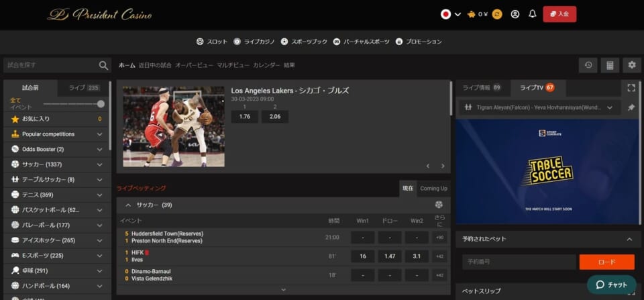Select the 現在 live betting tab
The image size is (644, 300).
click(408, 188)
